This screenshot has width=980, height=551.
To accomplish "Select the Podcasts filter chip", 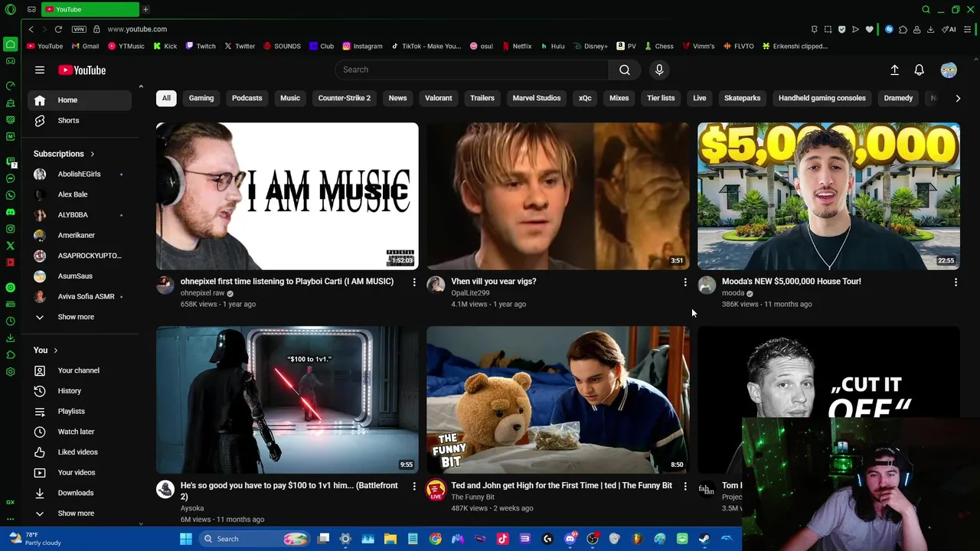I will tap(247, 98).
